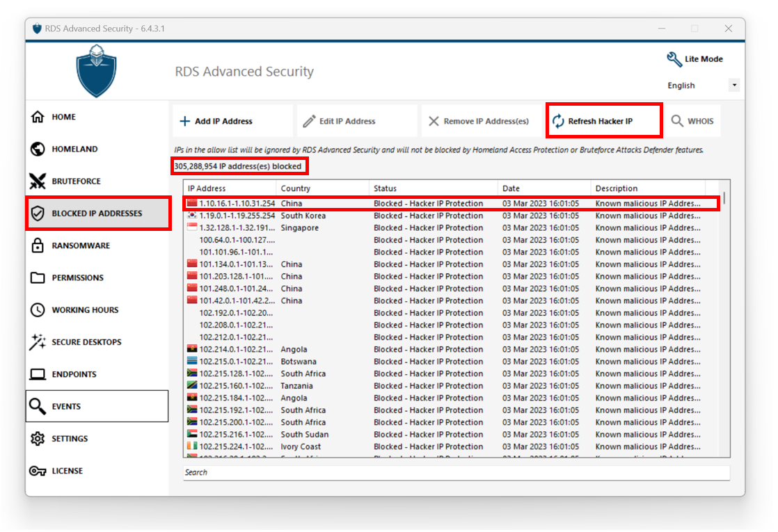
Task: Click the Tanzania country cell
Action: pyautogui.click(x=296, y=386)
